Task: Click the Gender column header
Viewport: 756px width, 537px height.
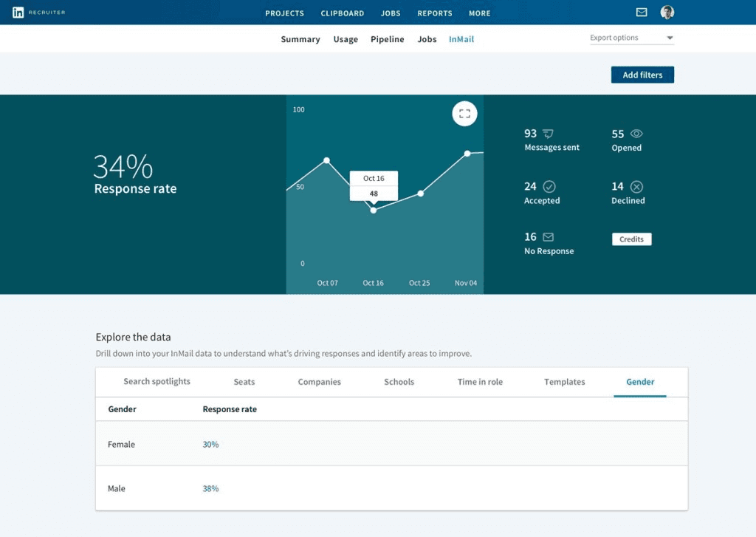Action: (x=122, y=409)
